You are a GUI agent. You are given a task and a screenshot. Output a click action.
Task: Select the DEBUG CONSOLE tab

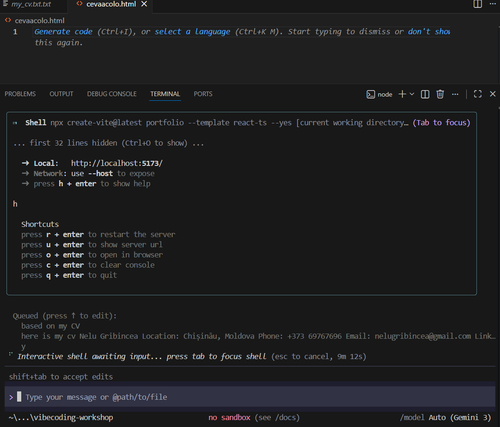tap(112, 94)
